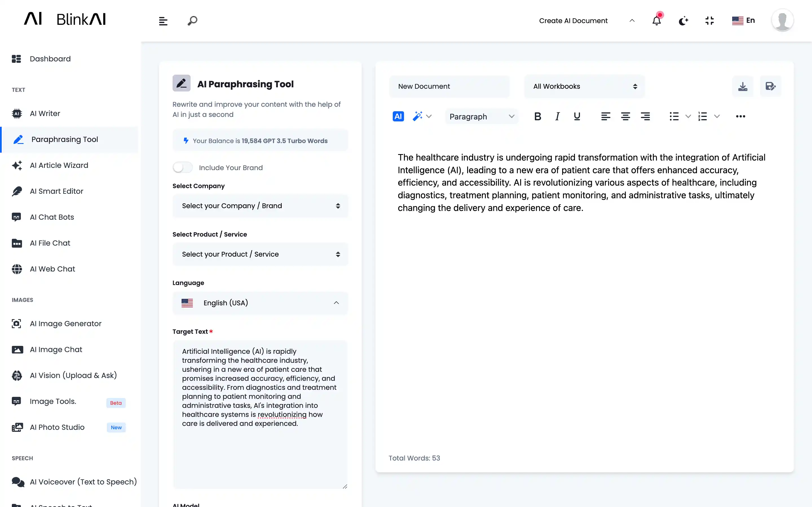
Task: Click the download document icon
Action: tap(743, 86)
